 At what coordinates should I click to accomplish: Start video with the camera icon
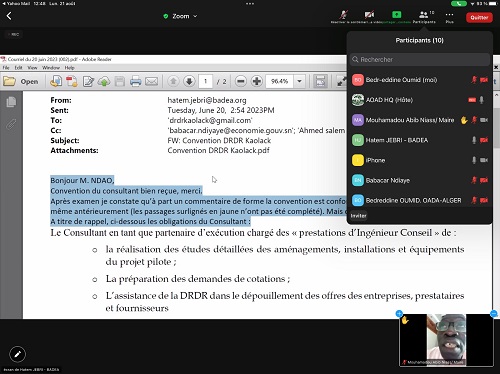point(369,16)
